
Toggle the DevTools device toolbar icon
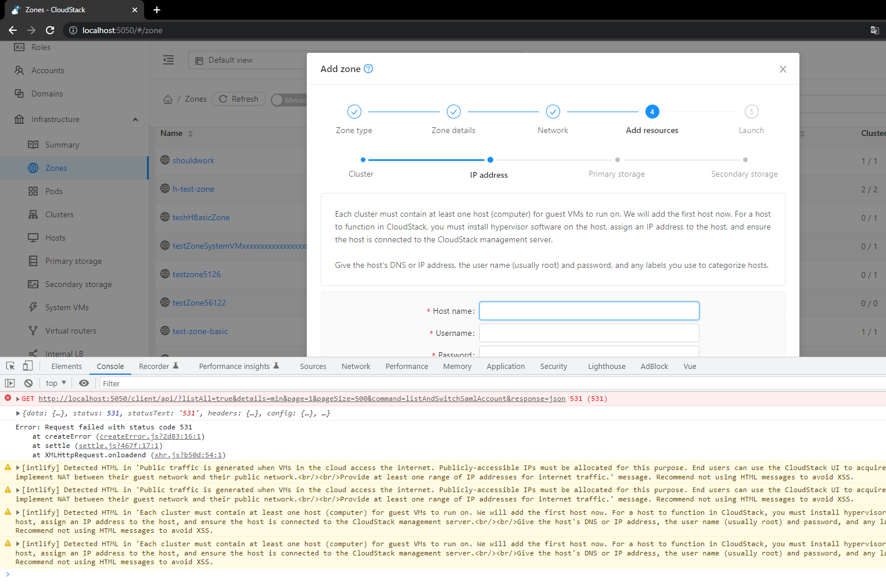[x=27, y=366]
